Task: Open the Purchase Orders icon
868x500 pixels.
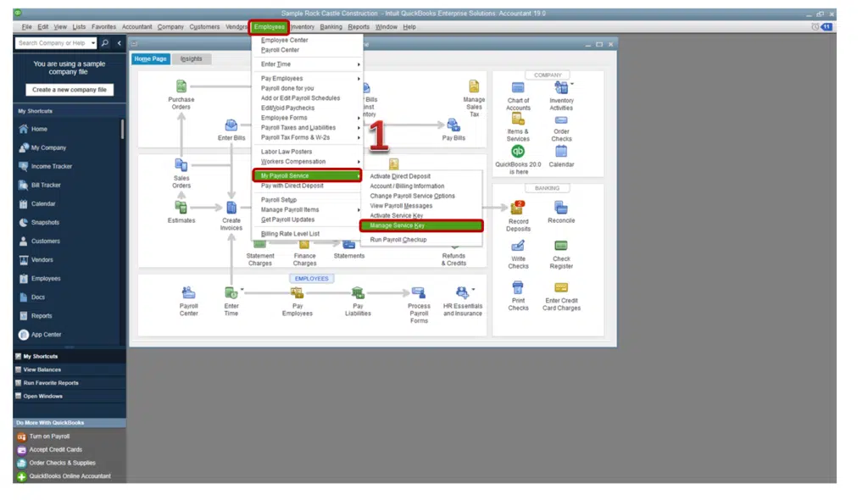Action: pyautogui.click(x=181, y=86)
